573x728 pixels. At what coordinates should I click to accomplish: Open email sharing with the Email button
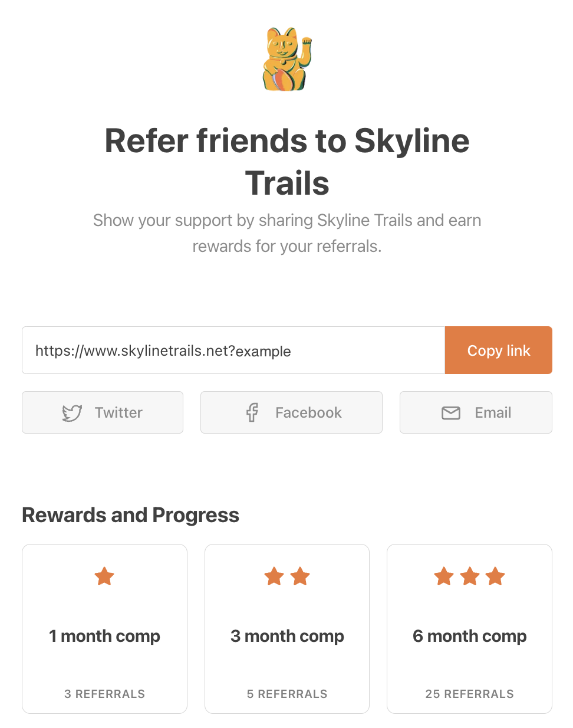[x=476, y=412]
